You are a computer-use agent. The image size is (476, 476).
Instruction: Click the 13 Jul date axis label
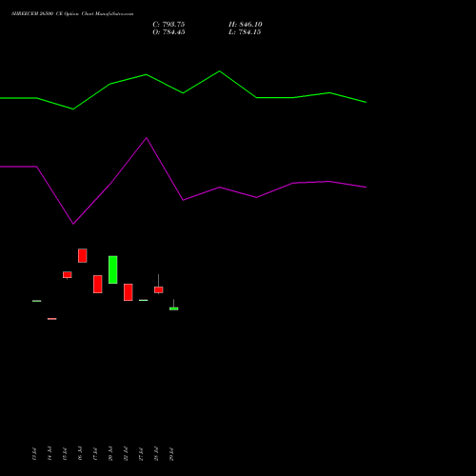34,454
